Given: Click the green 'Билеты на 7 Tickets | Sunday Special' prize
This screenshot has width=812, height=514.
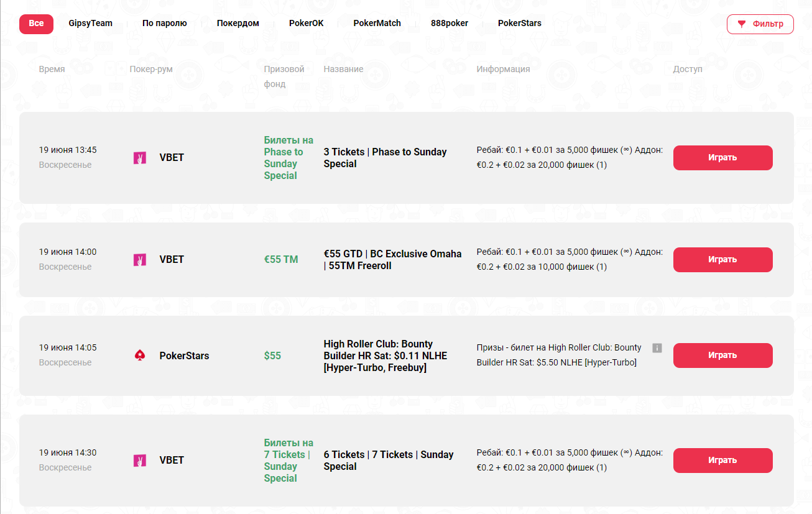Looking at the screenshot, I should click(x=288, y=461).
